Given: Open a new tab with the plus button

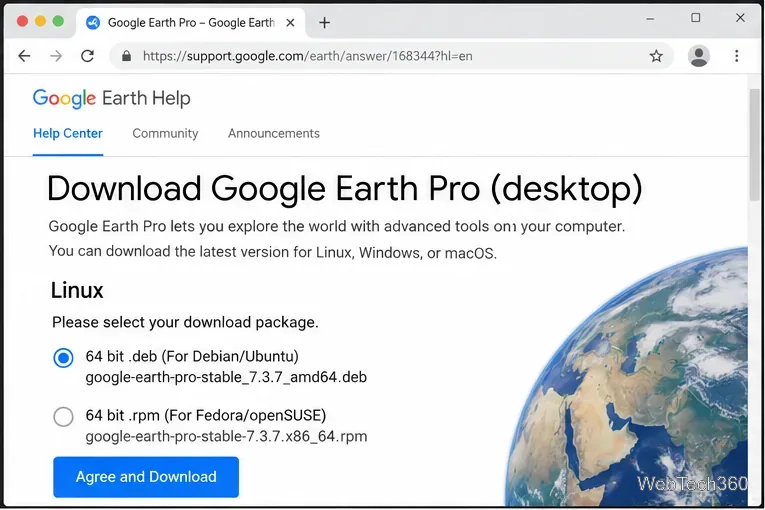Looking at the screenshot, I should click(x=324, y=22).
